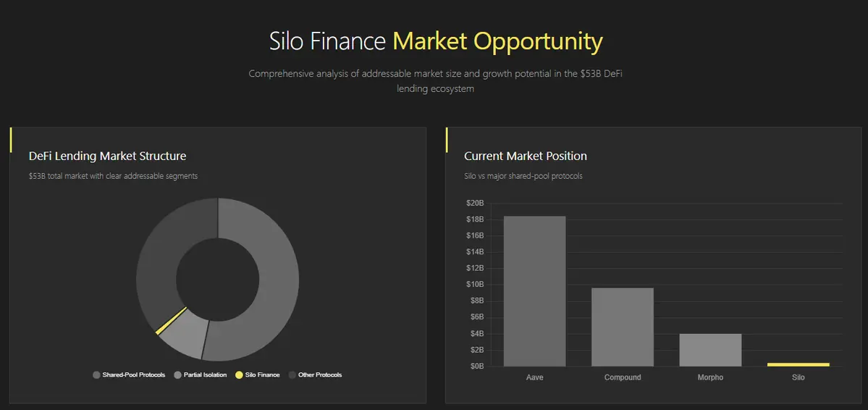Click the Aave axis label

click(535, 377)
